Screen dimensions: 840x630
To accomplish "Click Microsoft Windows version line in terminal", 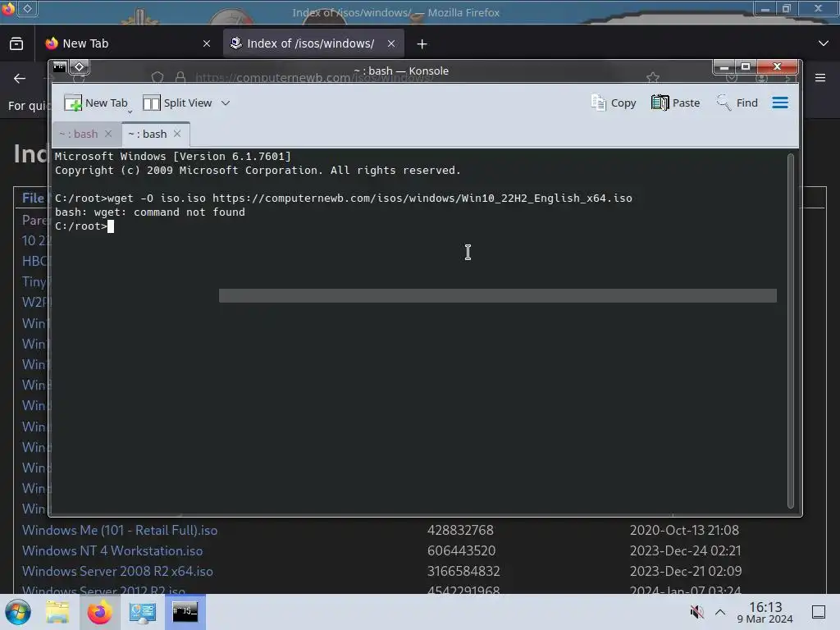I will (172, 157).
